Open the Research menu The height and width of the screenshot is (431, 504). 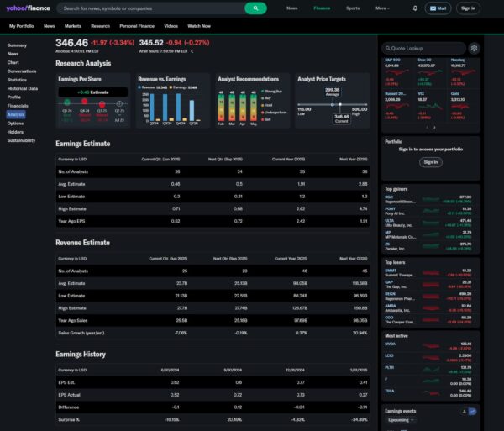point(100,26)
